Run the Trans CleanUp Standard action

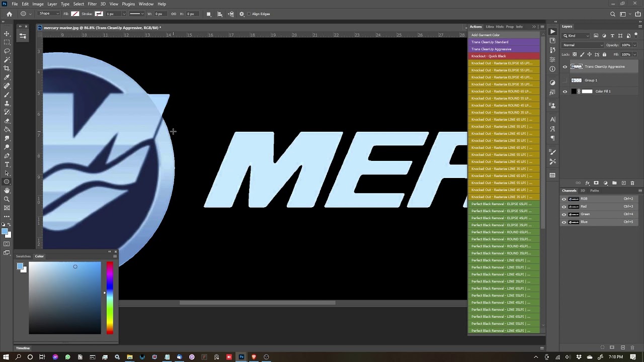pos(504,42)
